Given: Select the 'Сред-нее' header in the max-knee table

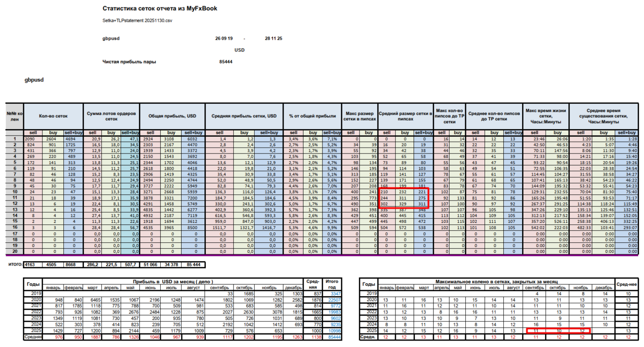Looking at the screenshot, I should pos(627,285).
